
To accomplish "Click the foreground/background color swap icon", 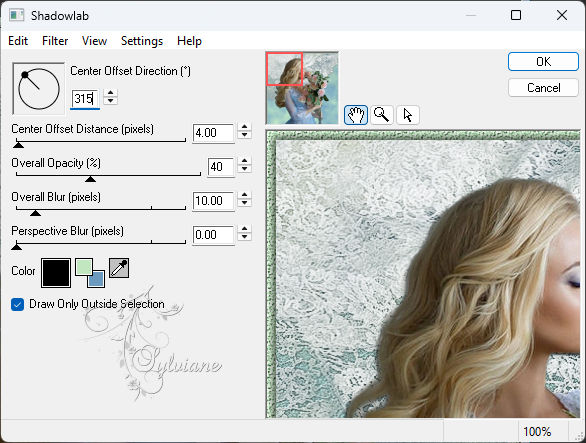I will coord(90,273).
